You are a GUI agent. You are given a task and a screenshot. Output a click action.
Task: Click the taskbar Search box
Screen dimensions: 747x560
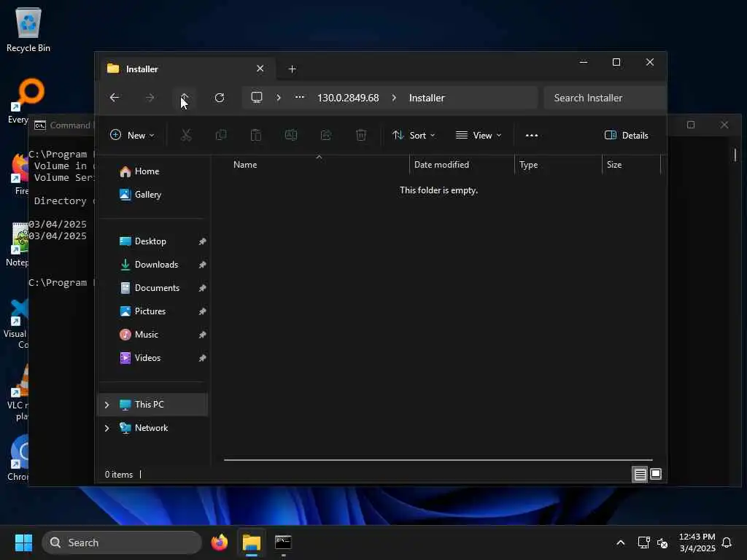(x=122, y=542)
